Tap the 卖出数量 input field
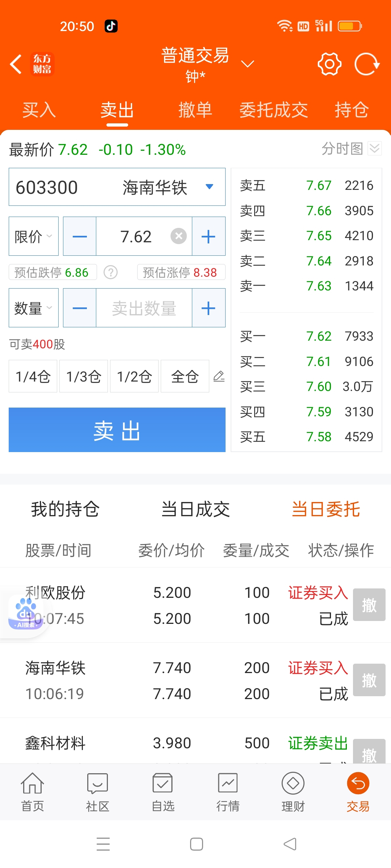 click(144, 308)
